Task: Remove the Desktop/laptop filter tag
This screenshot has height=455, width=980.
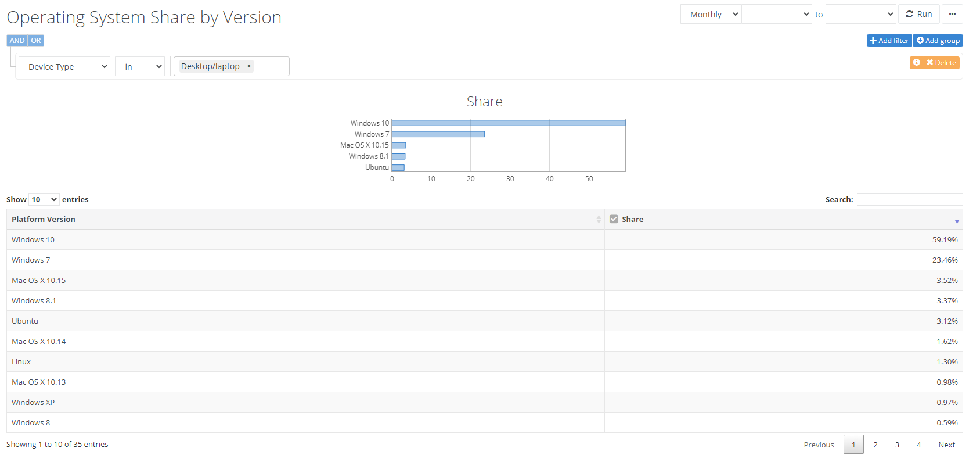Action: tap(249, 66)
